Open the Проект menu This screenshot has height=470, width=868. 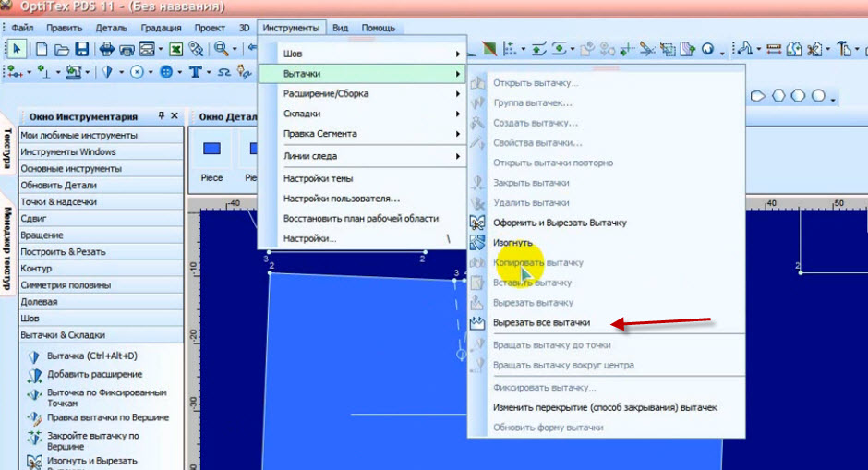(x=210, y=28)
